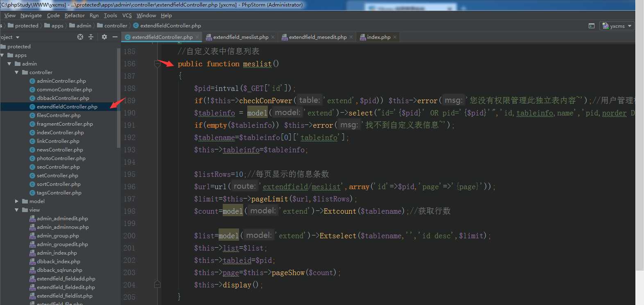Select dbbackController.php in project tree
The height and width of the screenshot is (305, 644).
tap(63, 98)
